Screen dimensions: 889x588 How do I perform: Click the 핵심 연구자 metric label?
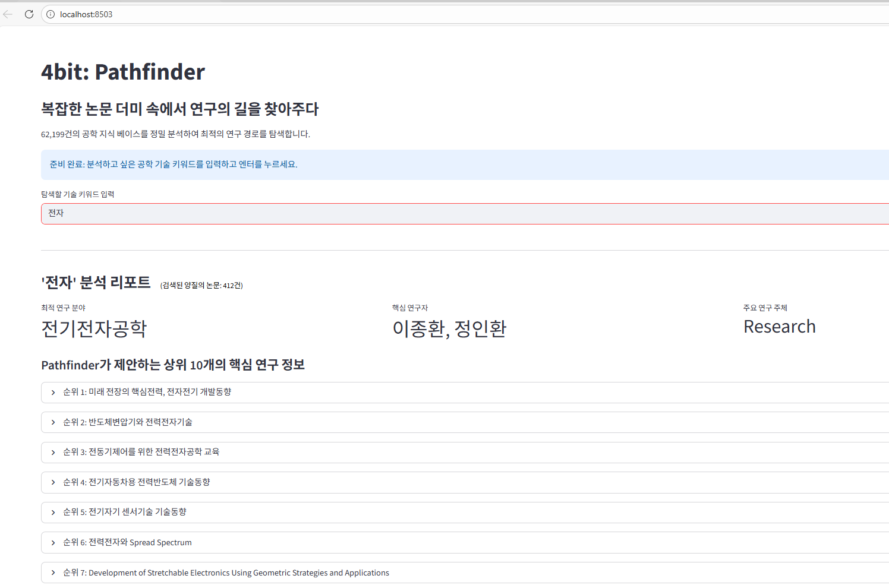click(410, 308)
